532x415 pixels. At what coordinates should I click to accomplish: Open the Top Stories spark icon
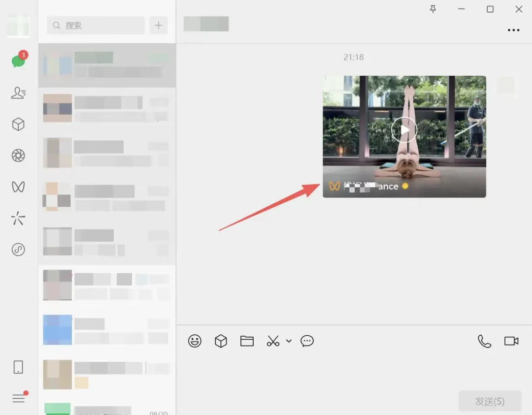point(18,218)
